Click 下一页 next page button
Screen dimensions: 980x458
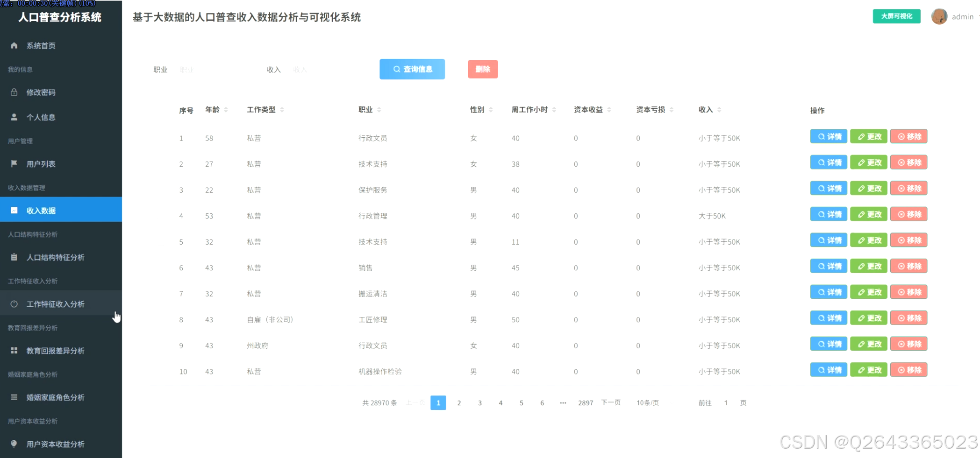pyautogui.click(x=611, y=402)
